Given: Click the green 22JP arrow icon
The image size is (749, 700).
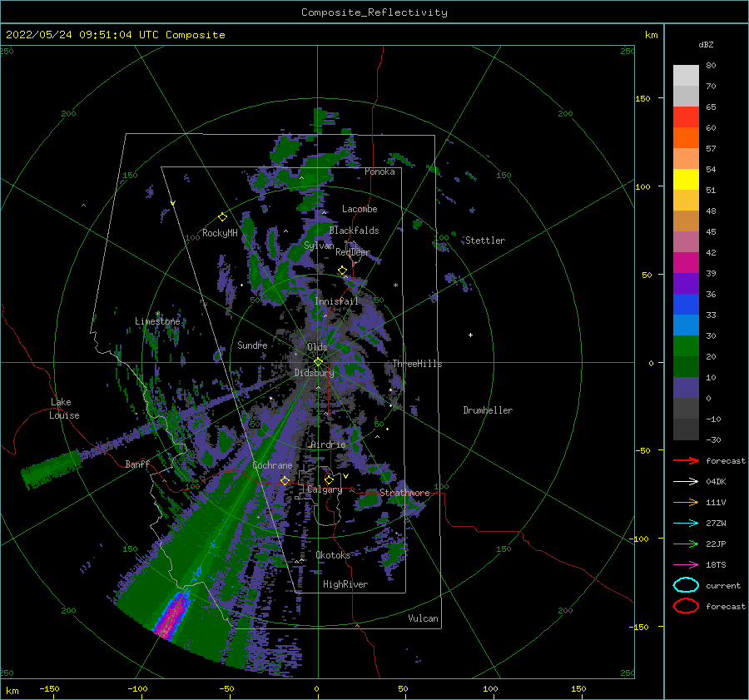Looking at the screenshot, I should [x=686, y=544].
